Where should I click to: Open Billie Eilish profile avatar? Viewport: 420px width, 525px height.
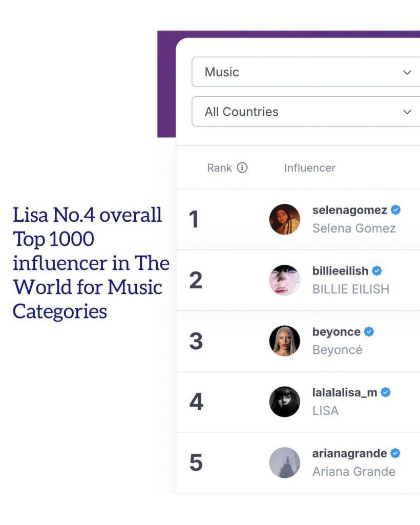coord(285,280)
